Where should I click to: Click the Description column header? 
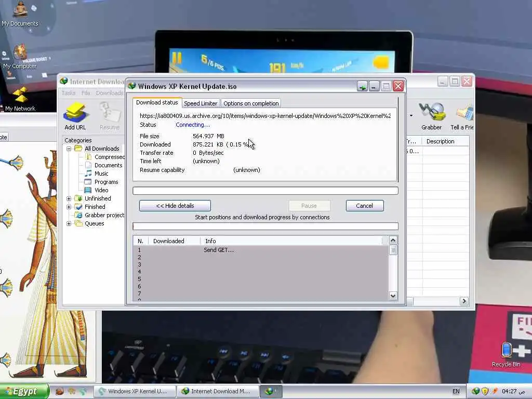(445, 141)
